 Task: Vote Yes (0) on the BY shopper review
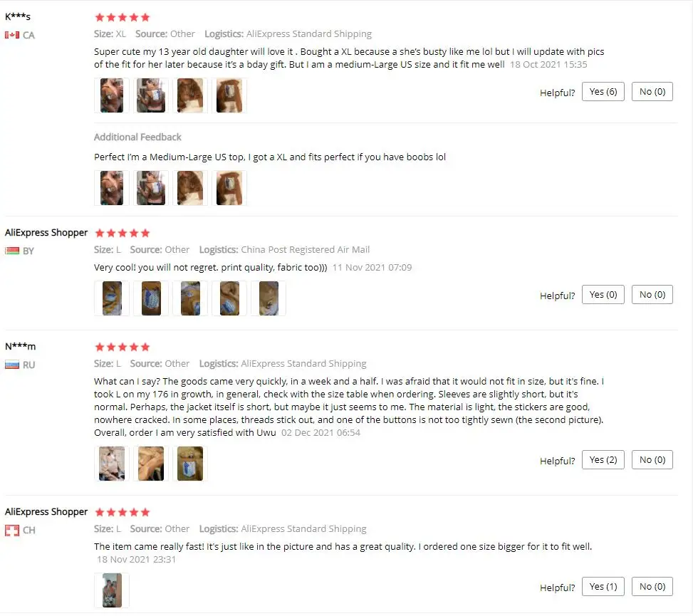tap(603, 295)
